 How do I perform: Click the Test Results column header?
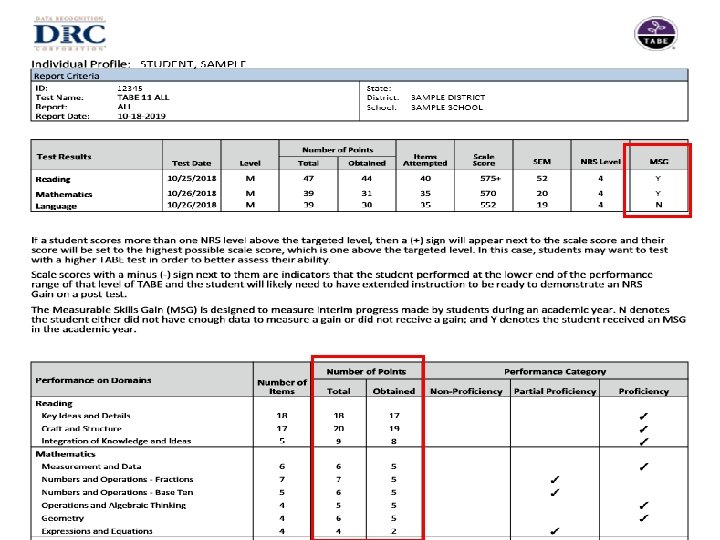(x=64, y=157)
